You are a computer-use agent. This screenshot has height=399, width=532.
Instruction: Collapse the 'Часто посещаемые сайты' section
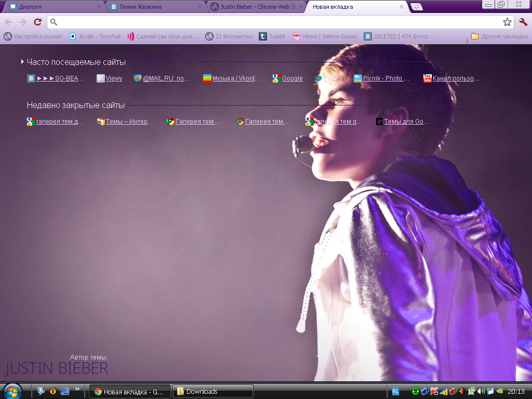(23, 62)
